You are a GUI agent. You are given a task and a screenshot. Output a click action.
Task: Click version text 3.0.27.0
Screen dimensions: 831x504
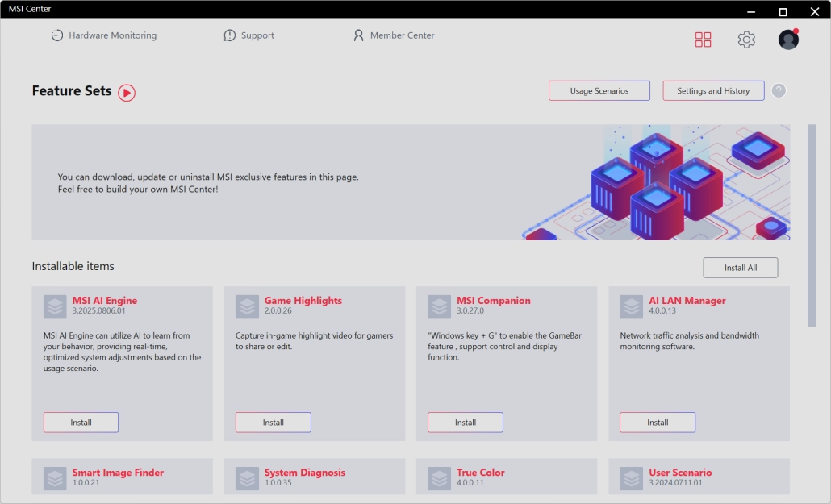pyautogui.click(x=470, y=311)
